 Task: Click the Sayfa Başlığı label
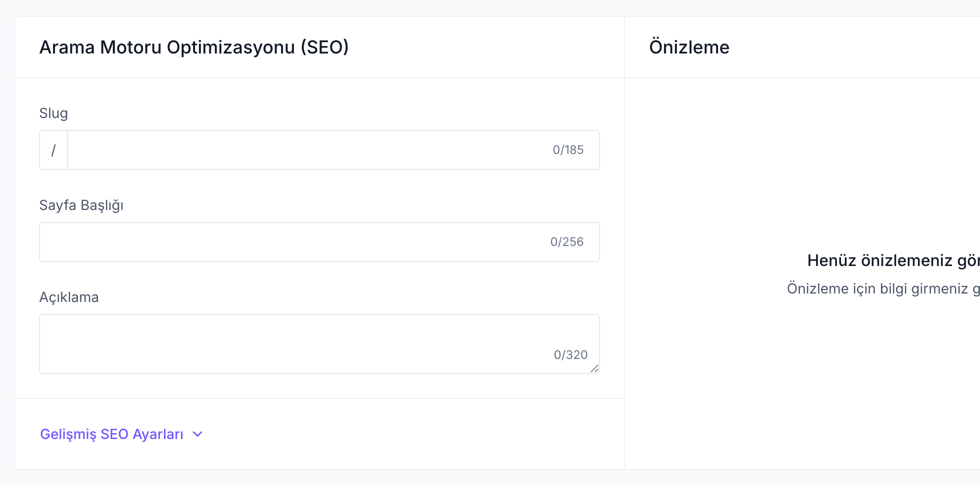point(81,205)
